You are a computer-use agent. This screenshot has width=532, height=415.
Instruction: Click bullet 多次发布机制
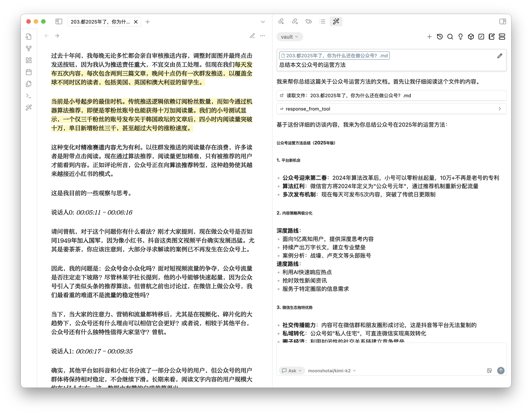pos(359,195)
